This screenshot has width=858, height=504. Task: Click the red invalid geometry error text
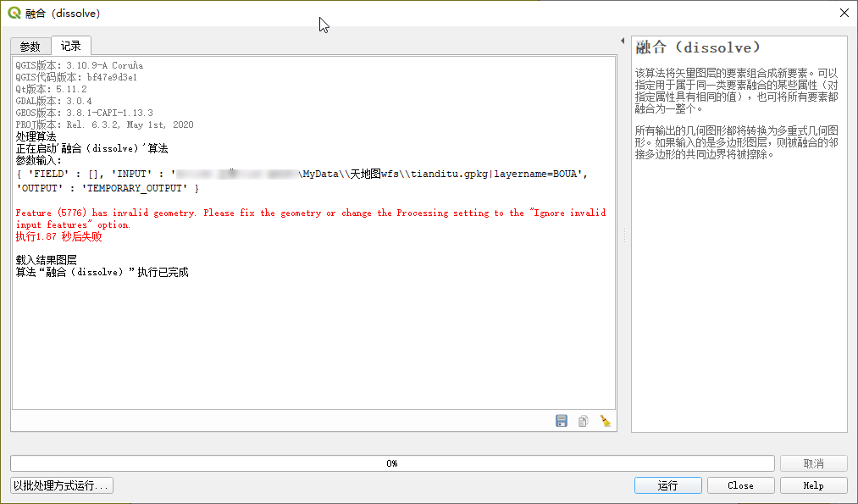[311, 219]
